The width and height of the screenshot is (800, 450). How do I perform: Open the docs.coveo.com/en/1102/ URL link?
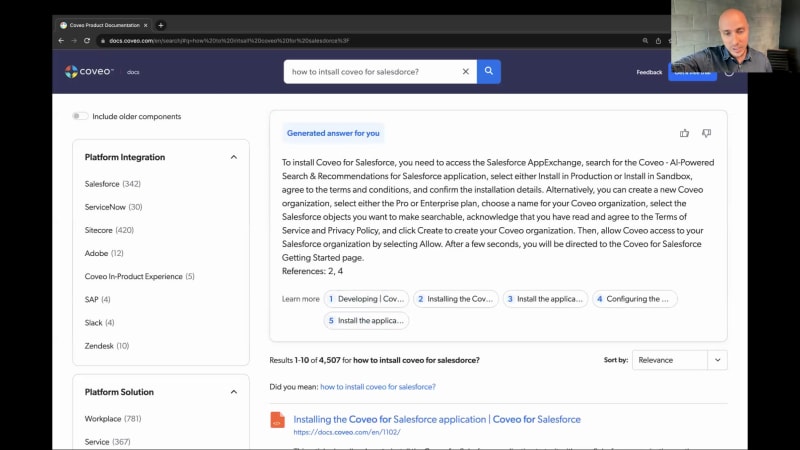[x=347, y=432]
